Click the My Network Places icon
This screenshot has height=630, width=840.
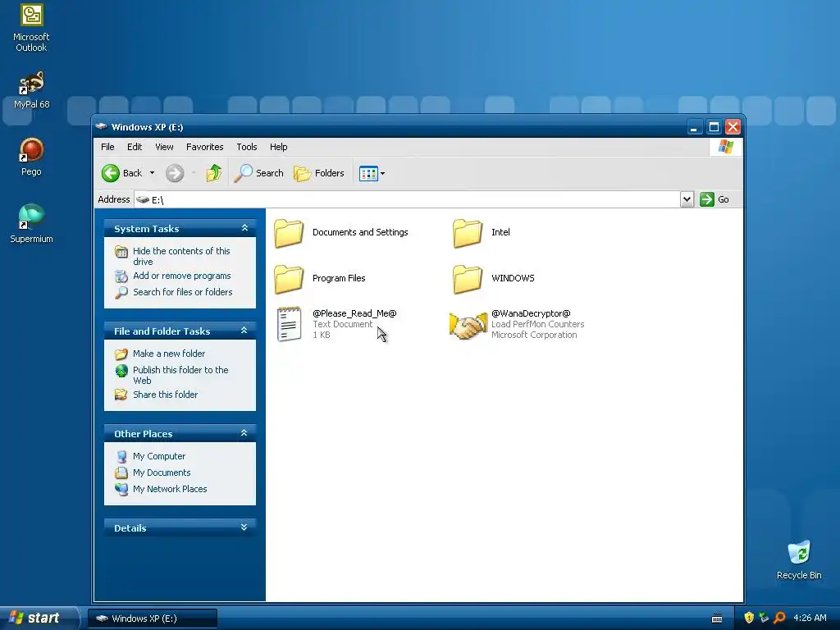[121, 489]
